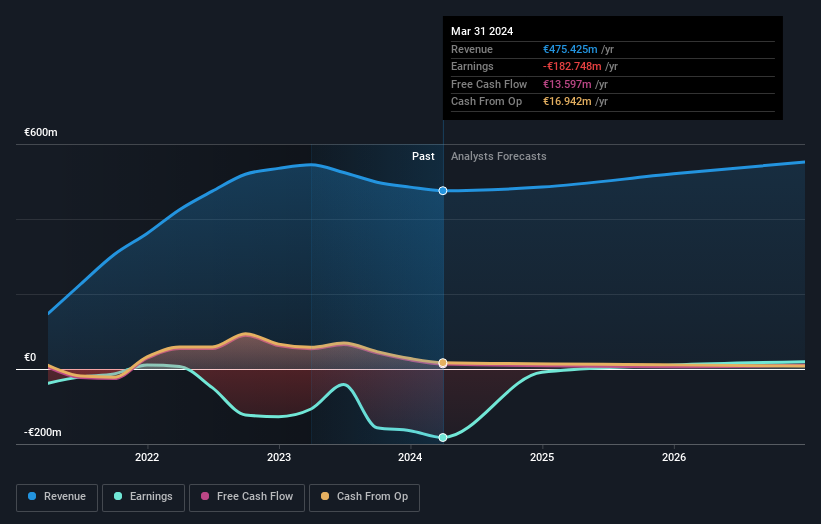Click the Free Cash Flow label in tooltip
Screen dimensions: 821x524
[x=489, y=84]
